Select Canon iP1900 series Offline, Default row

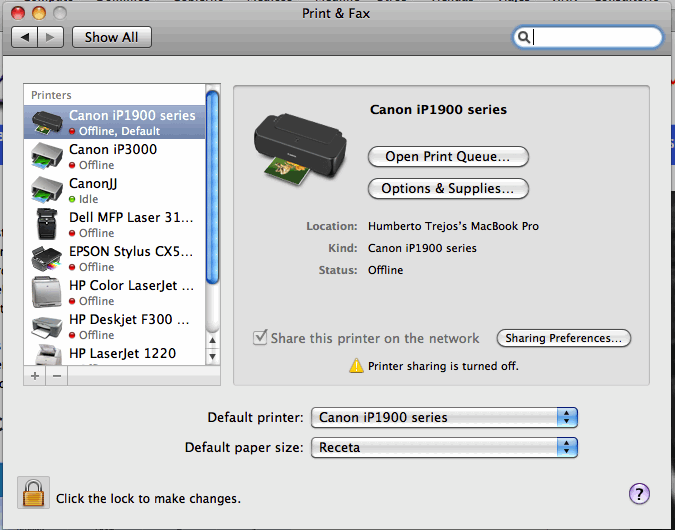[x=115, y=122]
